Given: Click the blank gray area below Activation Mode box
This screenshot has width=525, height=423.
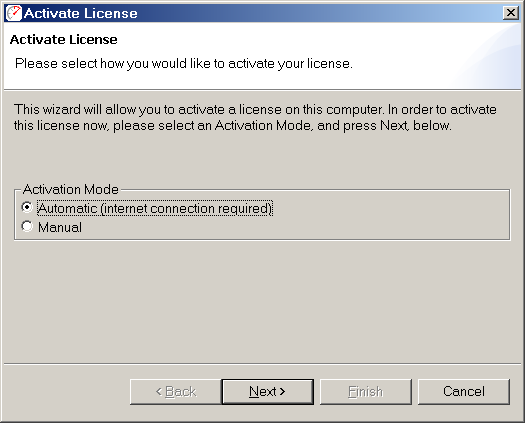Looking at the screenshot, I should (x=261, y=301).
